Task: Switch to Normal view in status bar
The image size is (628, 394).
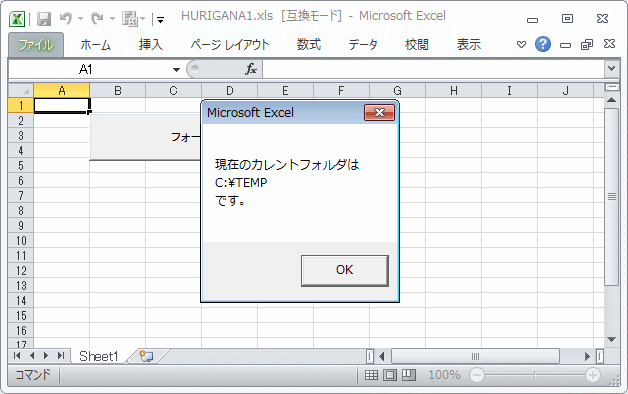Action: (x=371, y=375)
